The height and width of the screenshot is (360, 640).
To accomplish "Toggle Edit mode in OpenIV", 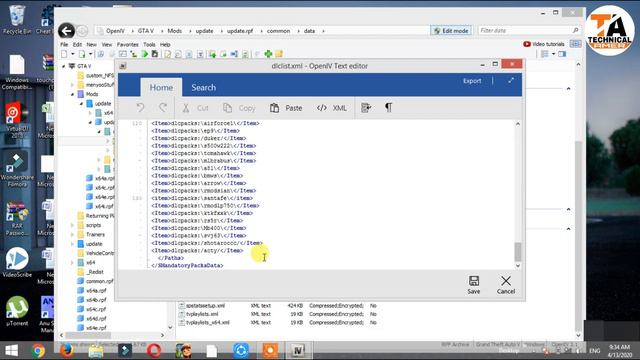I will (x=451, y=31).
